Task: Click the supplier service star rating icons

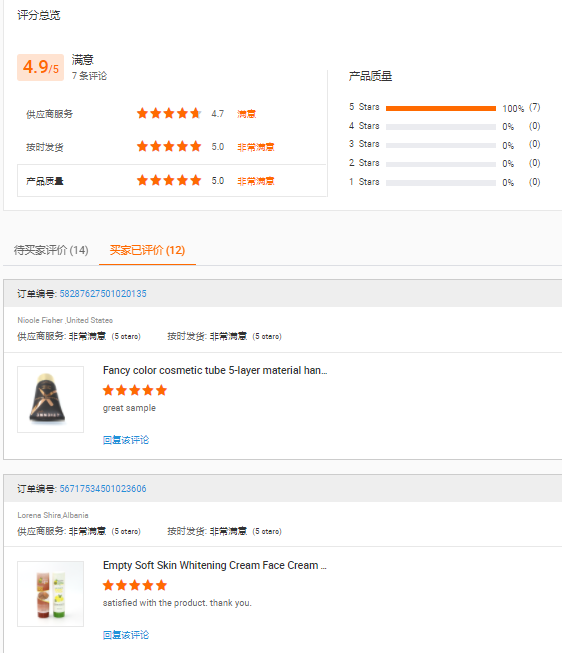Action: pyautogui.click(x=169, y=113)
